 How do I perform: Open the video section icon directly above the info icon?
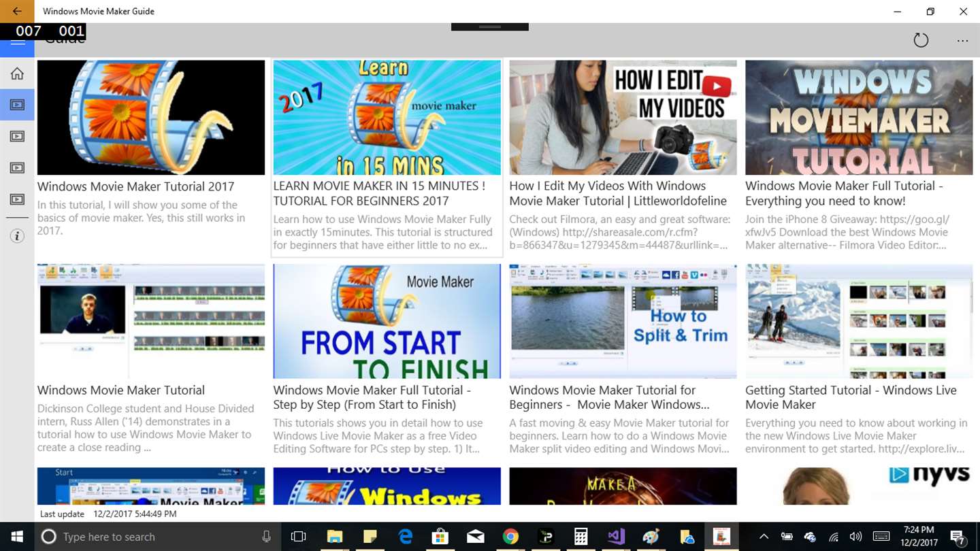tap(17, 199)
